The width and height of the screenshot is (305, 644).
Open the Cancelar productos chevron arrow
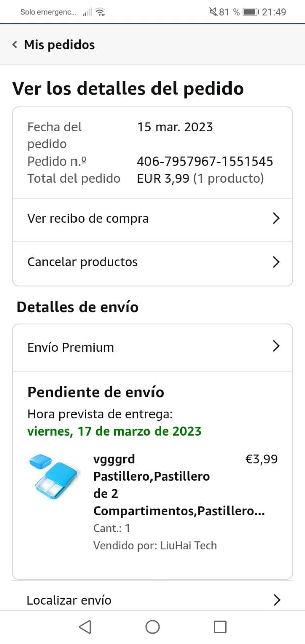pyautogui.click(x=276, y=262)
